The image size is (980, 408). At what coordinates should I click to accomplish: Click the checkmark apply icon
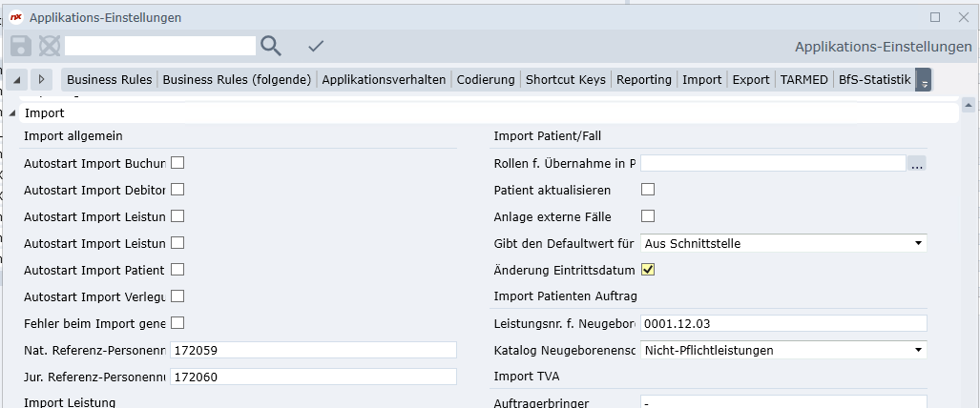coord(316,45)
